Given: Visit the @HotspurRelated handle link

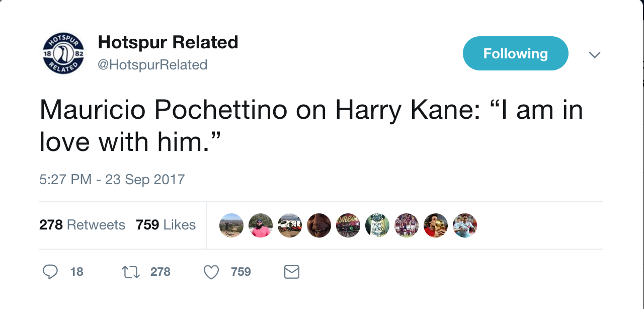Looking at the screenshot, I should (152, 65).
